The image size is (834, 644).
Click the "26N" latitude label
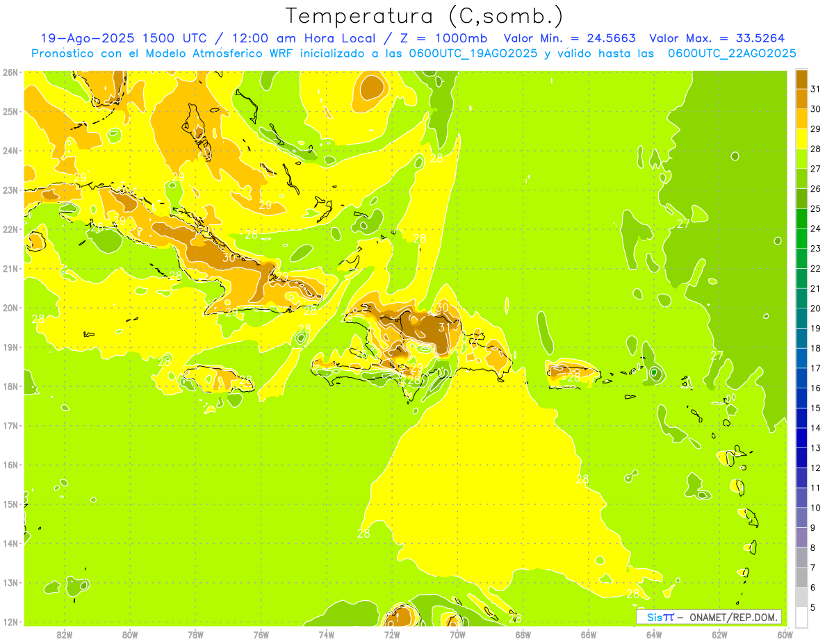coord(10,72)
